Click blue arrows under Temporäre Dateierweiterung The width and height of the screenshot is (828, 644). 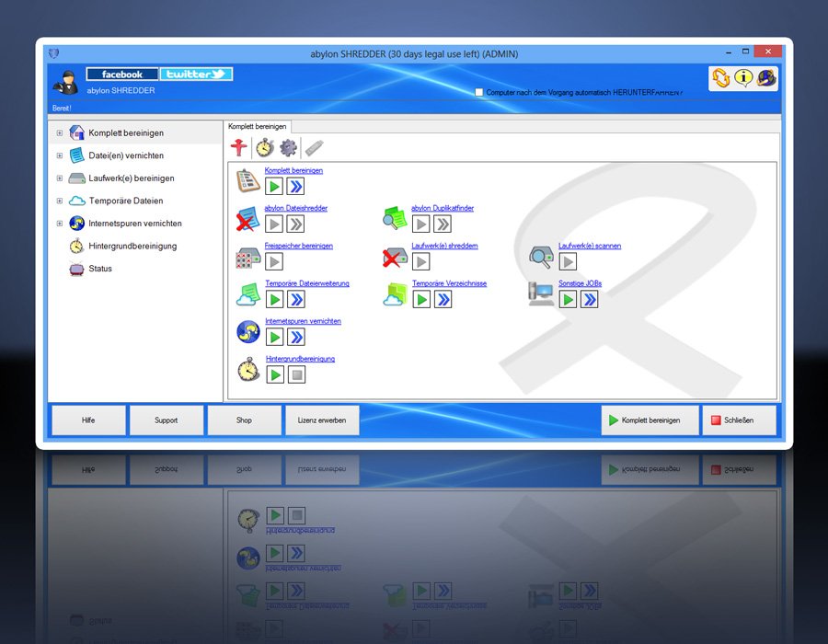pyautogui.click(x=297, y=300)
